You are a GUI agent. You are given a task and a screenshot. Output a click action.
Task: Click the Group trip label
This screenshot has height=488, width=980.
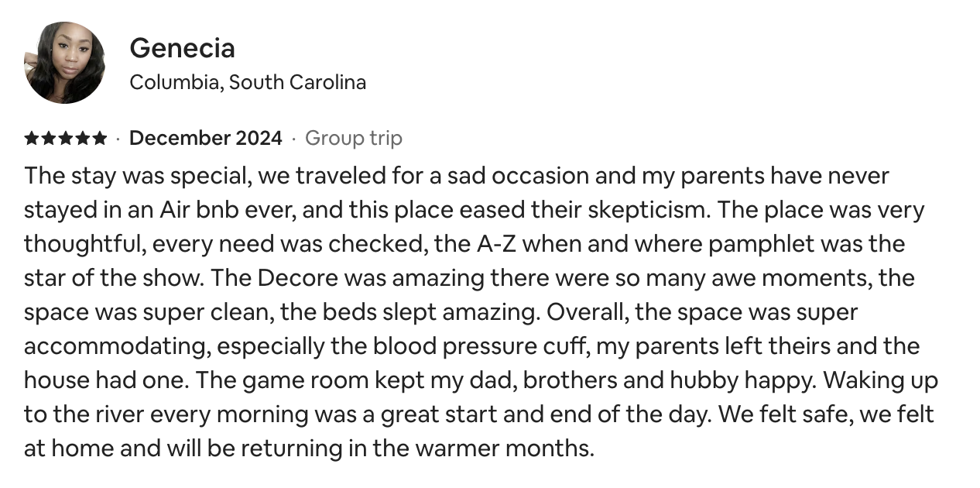354,139
